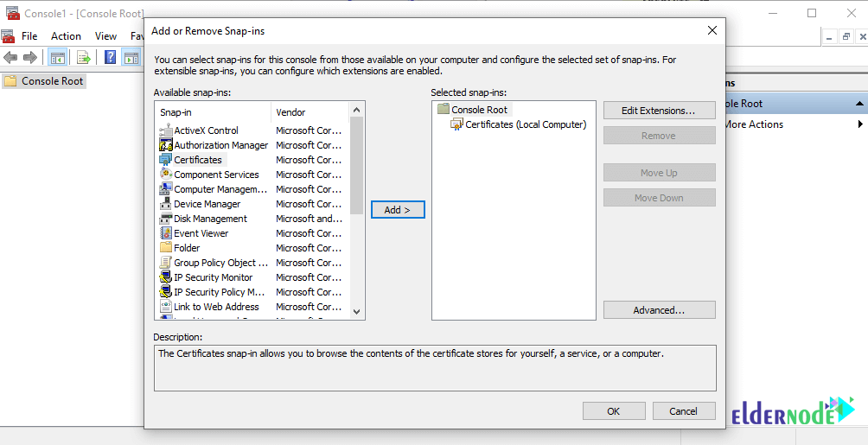Collapse the Actions pane Console Root section
The height and width of the screenshot is (445, 868).
[859, 104]
